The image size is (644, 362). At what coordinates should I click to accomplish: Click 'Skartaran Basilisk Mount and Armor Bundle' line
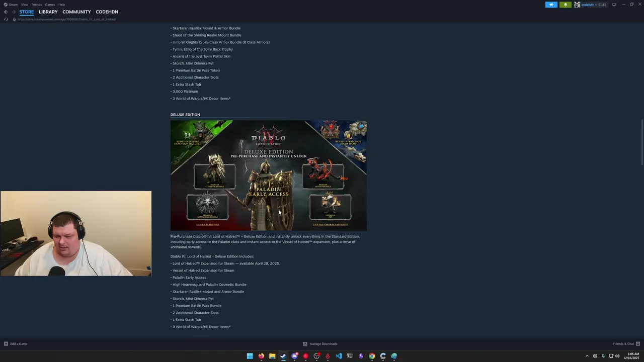[x=208, y=292]
